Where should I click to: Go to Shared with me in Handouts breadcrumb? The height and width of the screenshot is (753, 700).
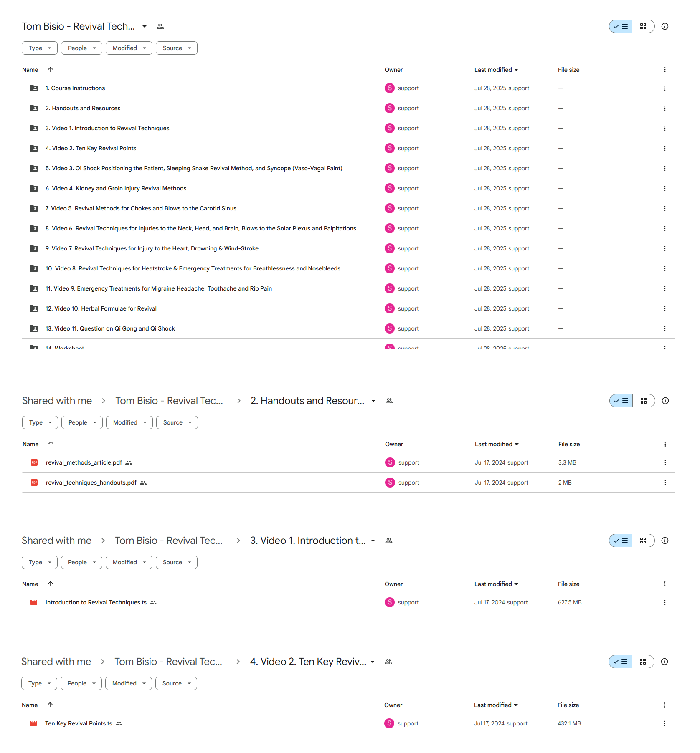(x=57, y=401)
